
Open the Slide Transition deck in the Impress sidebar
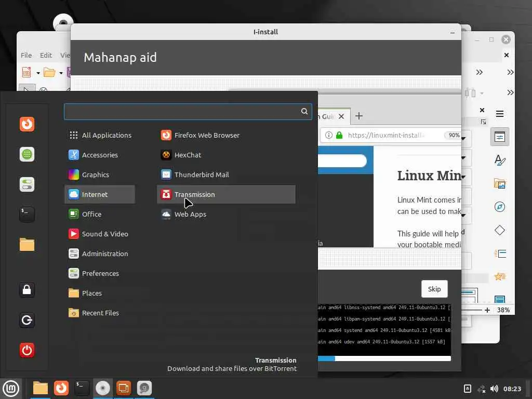click(500, 254)
